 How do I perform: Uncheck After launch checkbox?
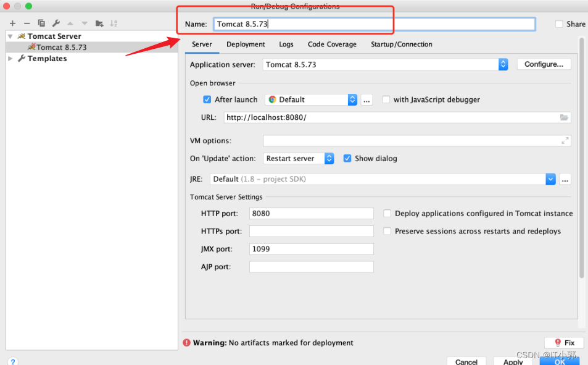click(x=207, y=99)
